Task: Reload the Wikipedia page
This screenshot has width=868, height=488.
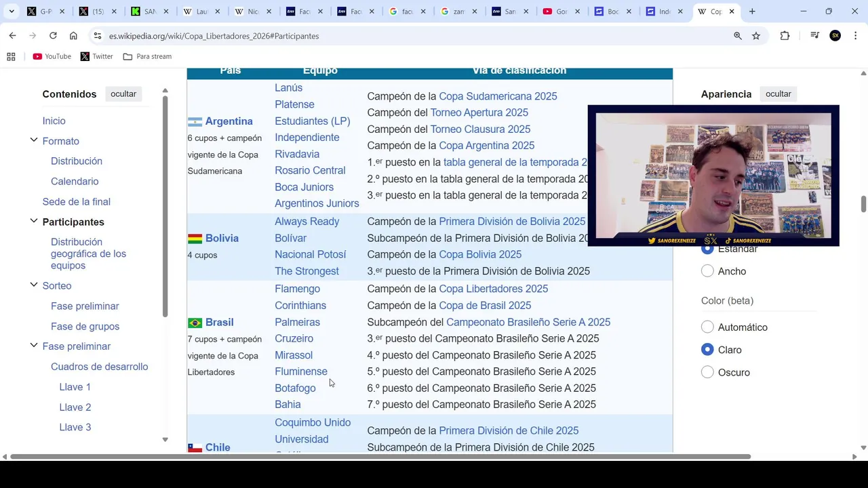Action: pyautogui.click(x=53, y=36)
